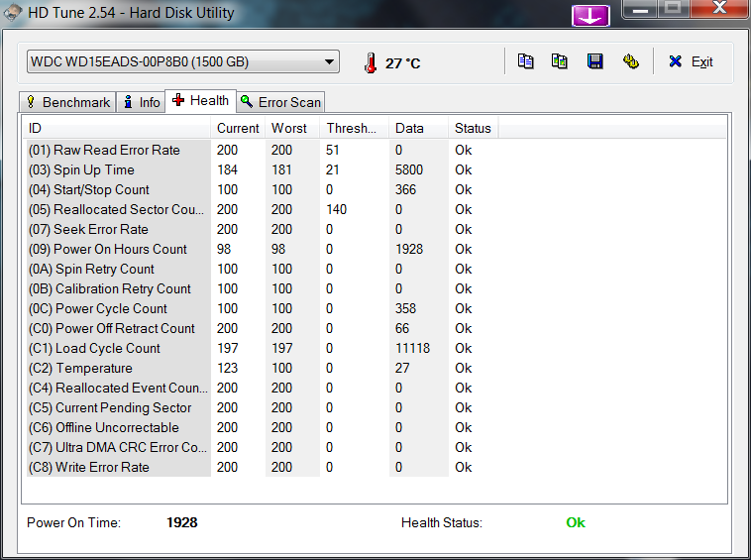Click the 27 °C temperature reading in toolbar
Image resolution: width=751 pixels, height=560 pixels.
click(x=403, y=63)
